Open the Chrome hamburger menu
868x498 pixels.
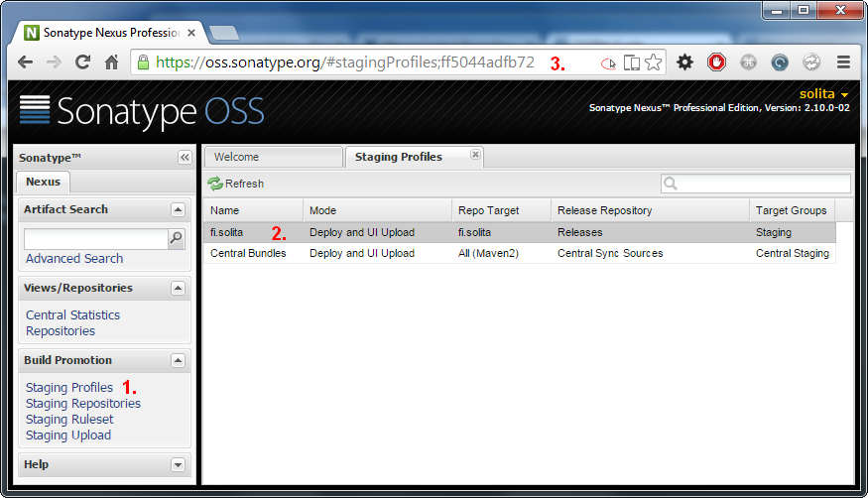point(843,62)
